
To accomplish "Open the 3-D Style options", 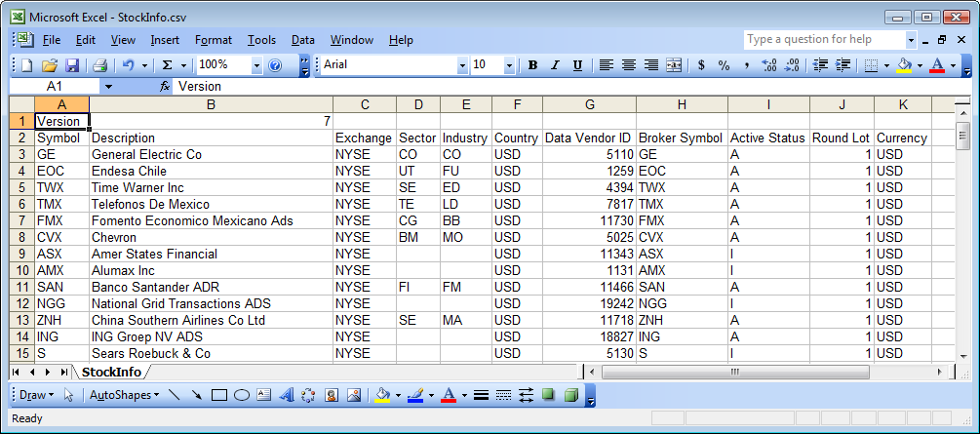I will 570,395.
